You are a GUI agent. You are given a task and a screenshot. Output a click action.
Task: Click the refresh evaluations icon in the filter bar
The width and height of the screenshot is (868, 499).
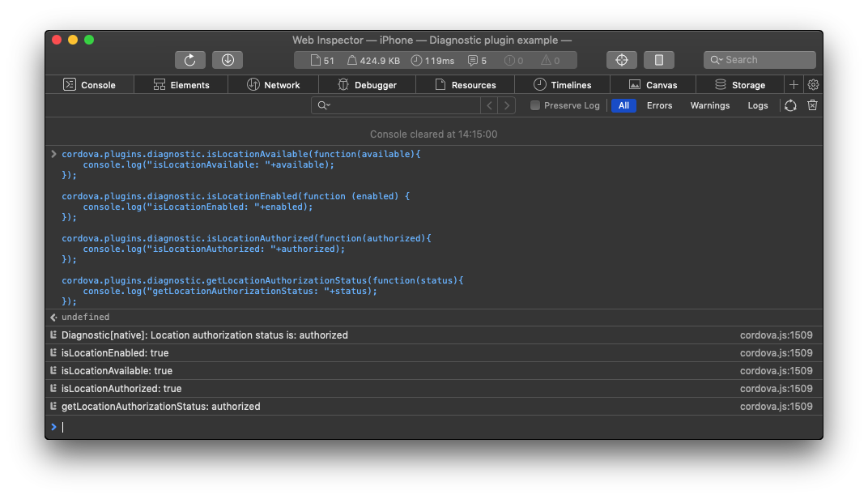pyautogui.click(x=790, y=105)
